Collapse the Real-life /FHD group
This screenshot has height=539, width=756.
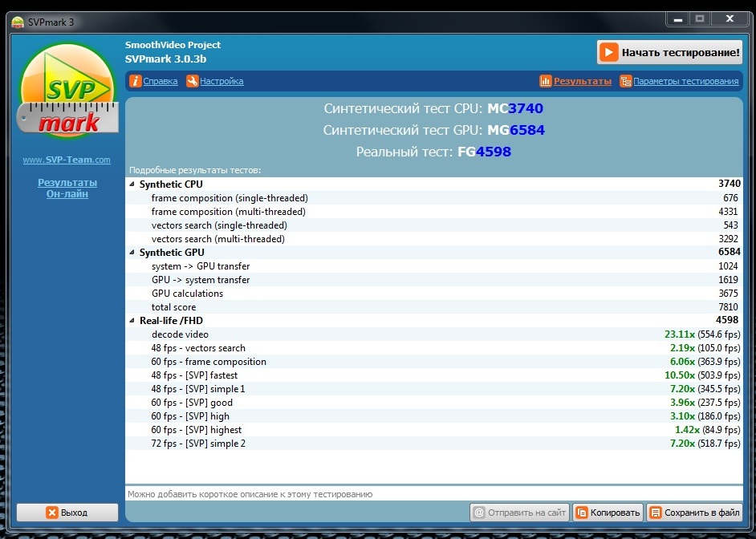(132, 320)
